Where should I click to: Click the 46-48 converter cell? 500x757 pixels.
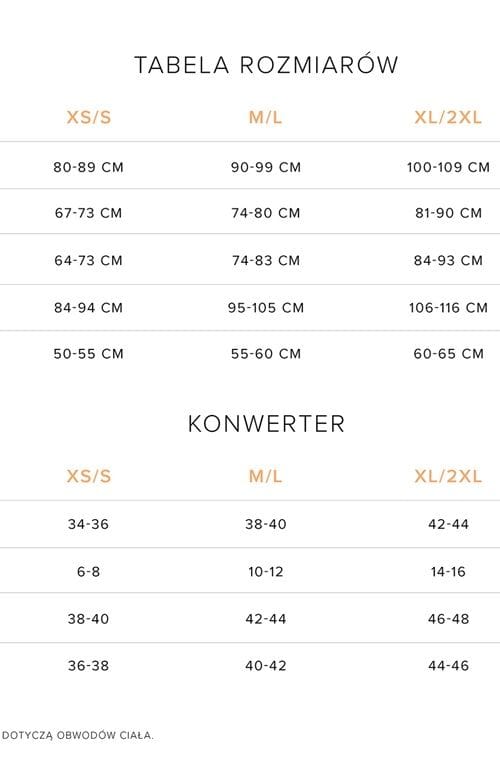click(x=448, y=618)
